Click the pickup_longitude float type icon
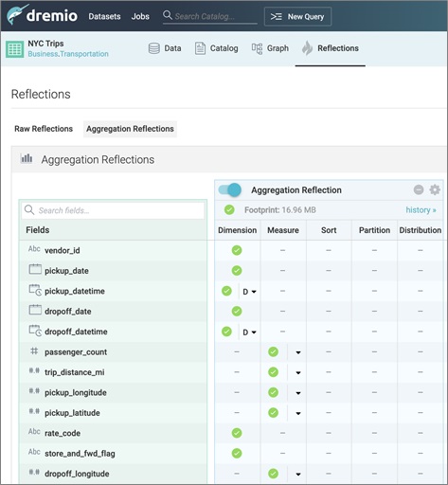 coord(34,391)
